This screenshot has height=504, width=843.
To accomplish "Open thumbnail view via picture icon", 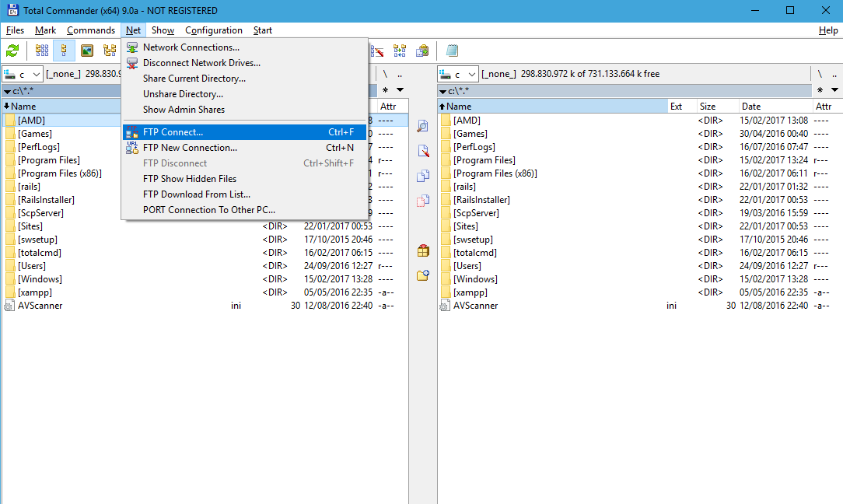I will pos(87,51).
